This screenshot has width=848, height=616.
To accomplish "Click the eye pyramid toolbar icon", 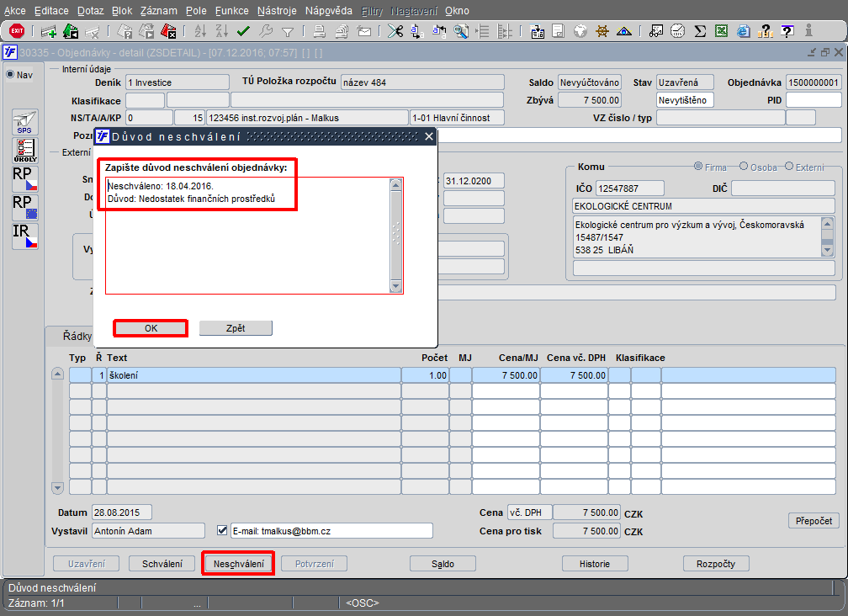I will (623, 31).
